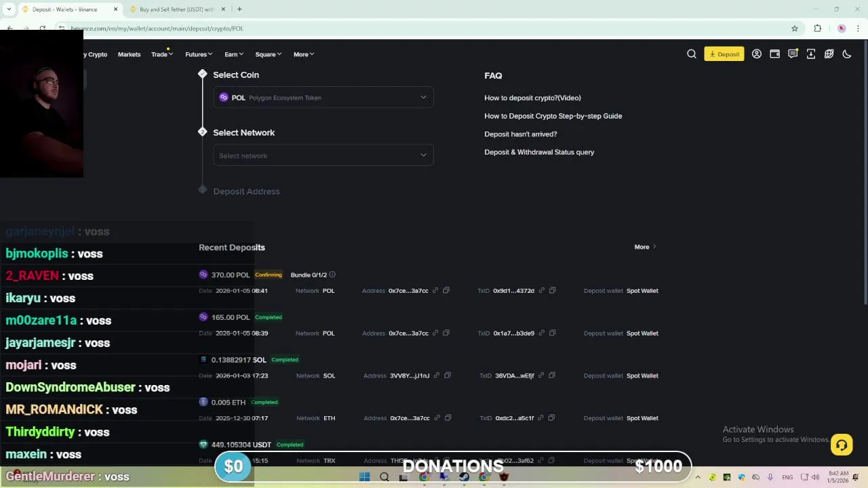
Task: Open the Square menu
Action: click(269, 54)
